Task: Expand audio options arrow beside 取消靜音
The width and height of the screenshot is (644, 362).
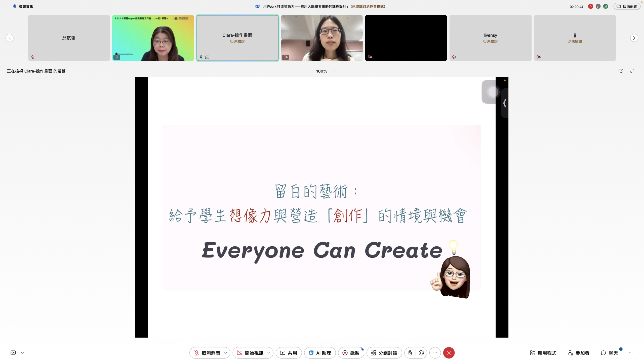Action: pyautogui.click(x=226, y=353)
